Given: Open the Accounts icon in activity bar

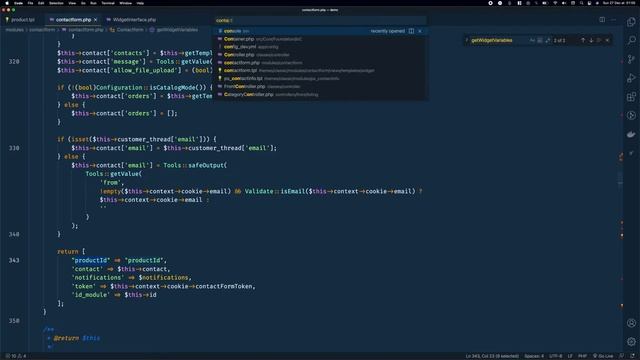Looking at the screenshot, I should 631,323.
